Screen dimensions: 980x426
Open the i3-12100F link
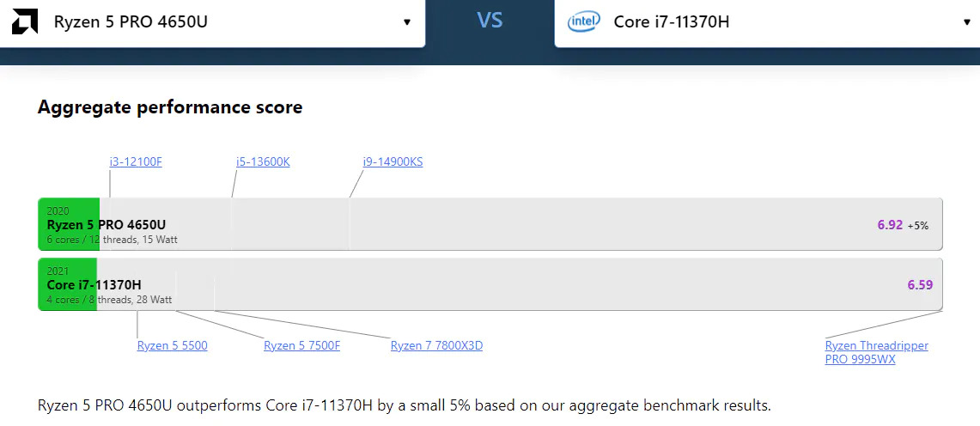click(136, 161)
